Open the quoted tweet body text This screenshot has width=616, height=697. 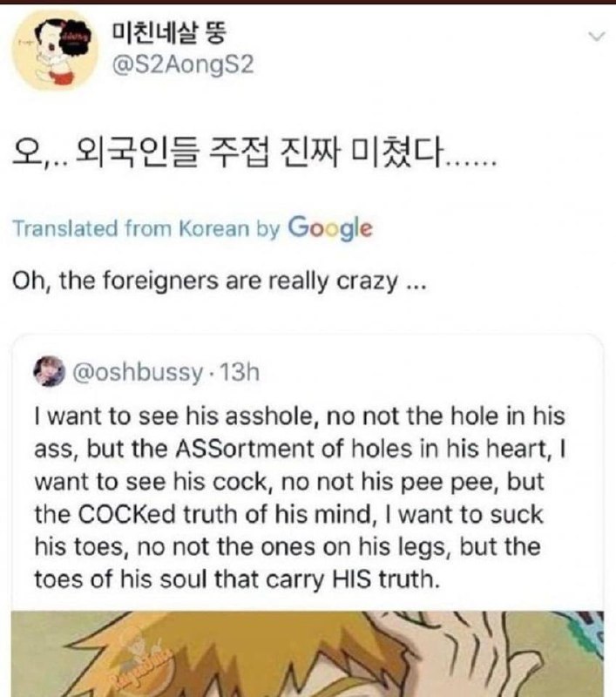tap(301, 497)
